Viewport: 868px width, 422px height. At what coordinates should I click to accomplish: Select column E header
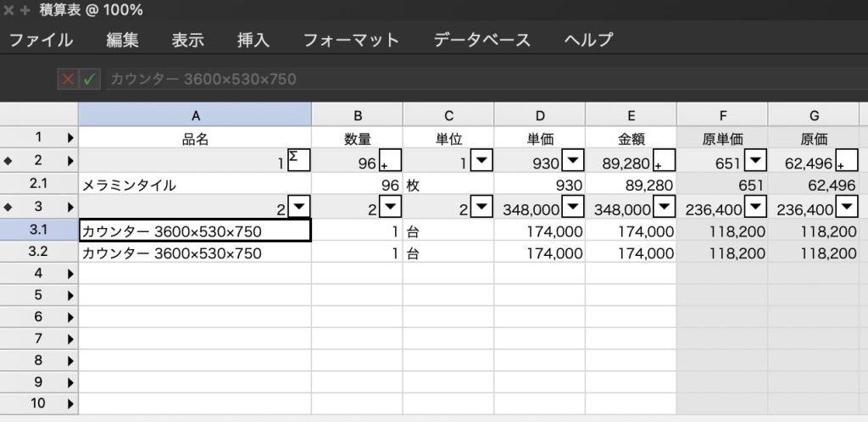(x=631, y=115)
